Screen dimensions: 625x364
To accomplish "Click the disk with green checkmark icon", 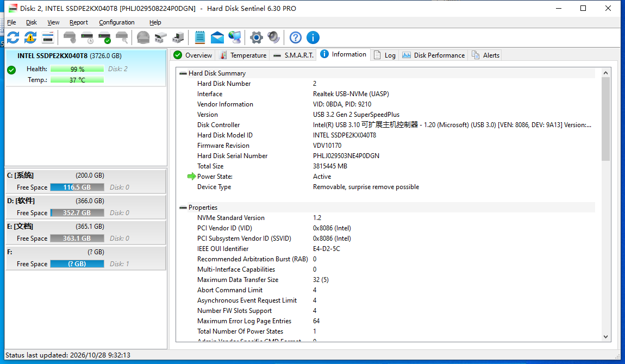I will [104, 38].
